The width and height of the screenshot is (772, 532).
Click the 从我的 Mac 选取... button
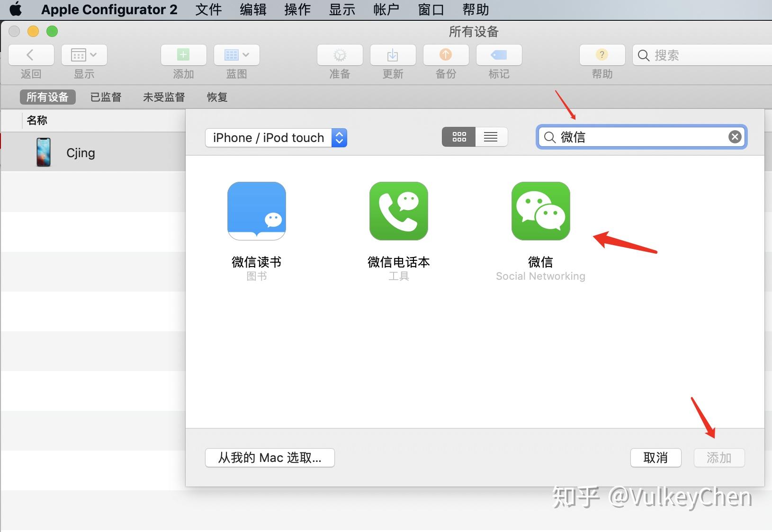click(x=270, y=458)
